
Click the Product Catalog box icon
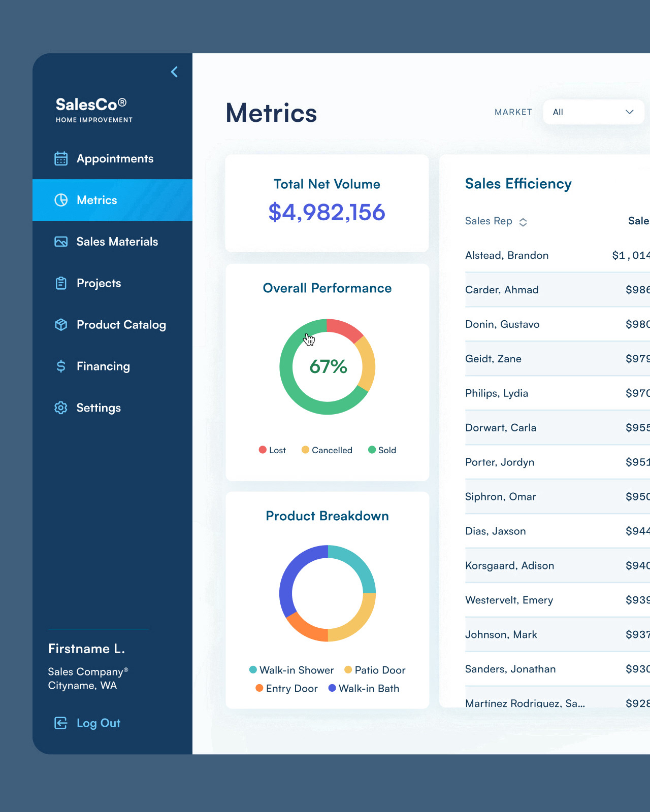point(61,325)
